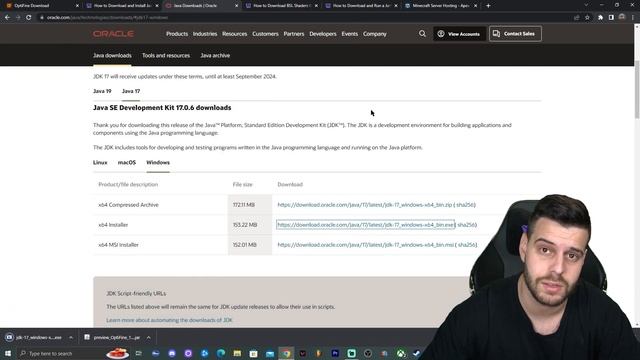
Task: Open the Windows Start menu
Action: click(x=8, y=353)
